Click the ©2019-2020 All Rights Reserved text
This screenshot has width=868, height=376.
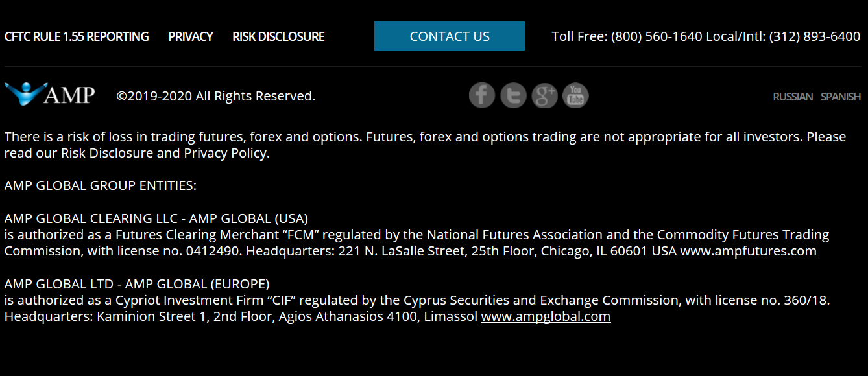click(216, 96)
